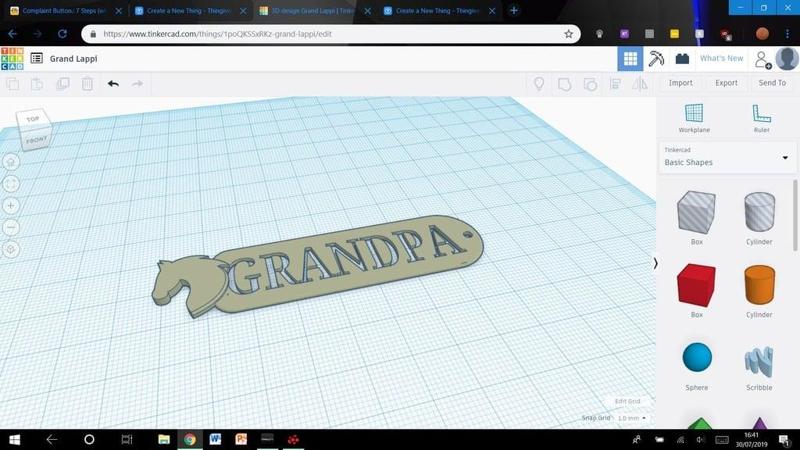Click the TOP face of view cube
This screenshot has height=450, width=800.
(33, 119)
